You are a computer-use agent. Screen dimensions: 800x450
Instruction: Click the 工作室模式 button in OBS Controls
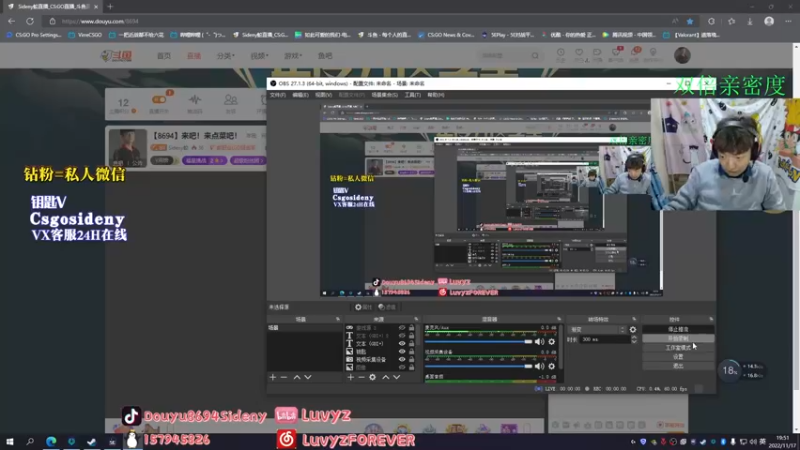point(678,347)
